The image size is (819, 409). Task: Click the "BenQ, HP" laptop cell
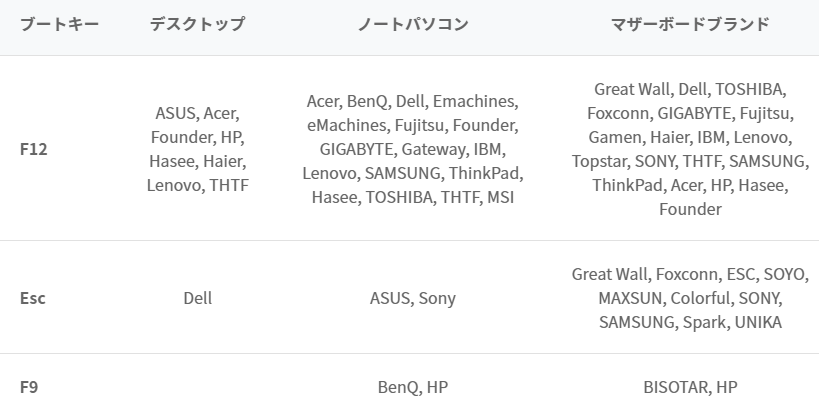click(x=412, y=386)
